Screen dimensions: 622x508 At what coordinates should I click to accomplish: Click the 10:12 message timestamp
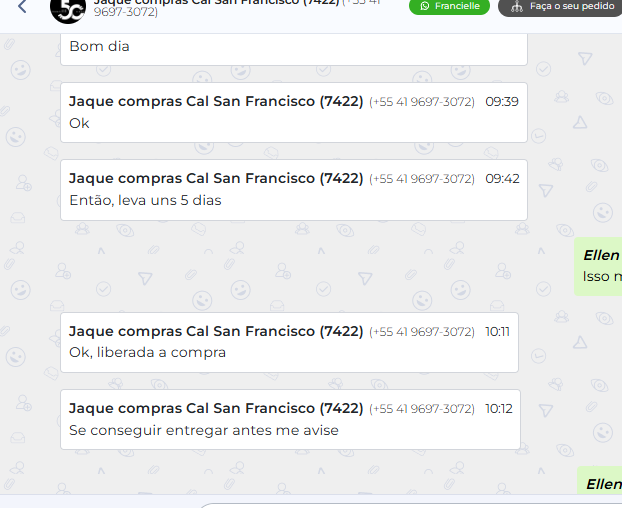point(498,409)
